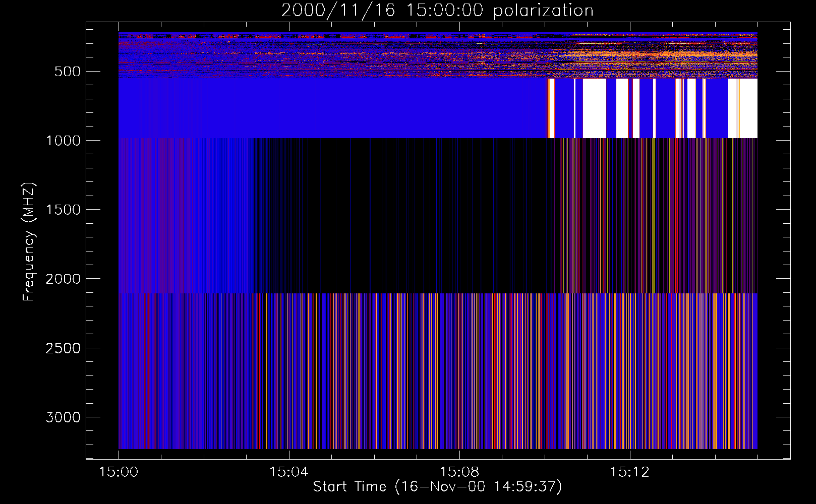Screen dimensions: 816x504
Task: Click the 1500 frequency tick label
Action: pyautogui.click(x=63, y=210)
